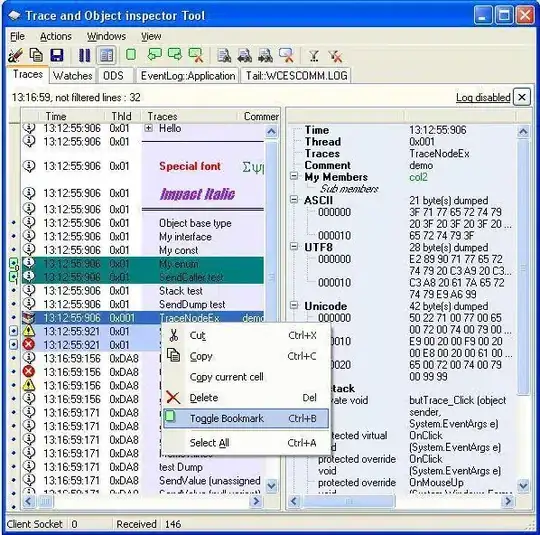
Task: Switch to the Watches tab
Action: coord(73,75)
